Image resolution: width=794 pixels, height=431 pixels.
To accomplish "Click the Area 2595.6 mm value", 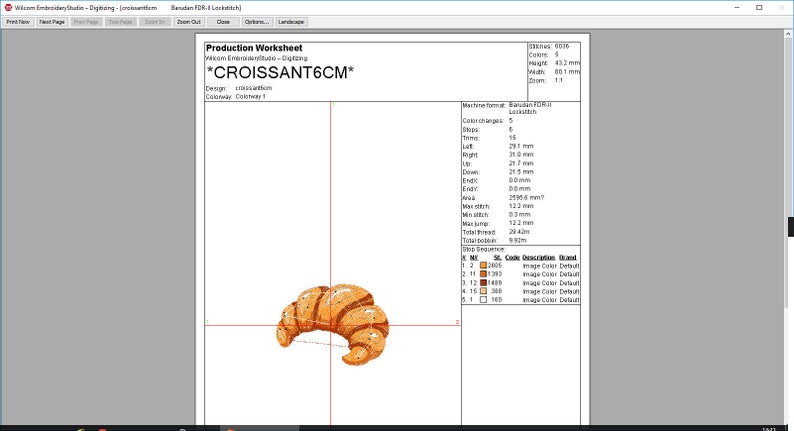I will click(527, 198).
